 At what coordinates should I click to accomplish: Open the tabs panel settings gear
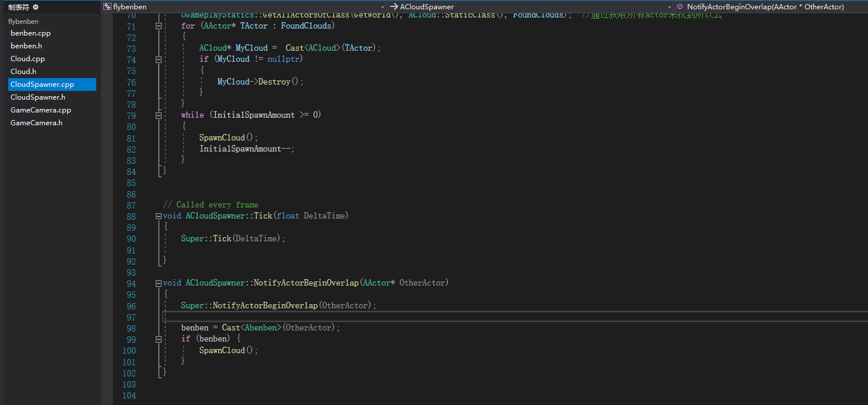coord(36,7)
